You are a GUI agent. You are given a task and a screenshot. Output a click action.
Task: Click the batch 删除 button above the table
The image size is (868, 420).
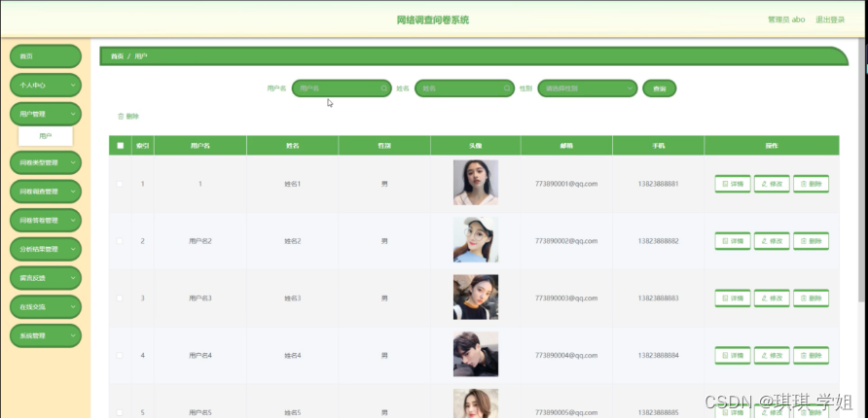[128, 117]
